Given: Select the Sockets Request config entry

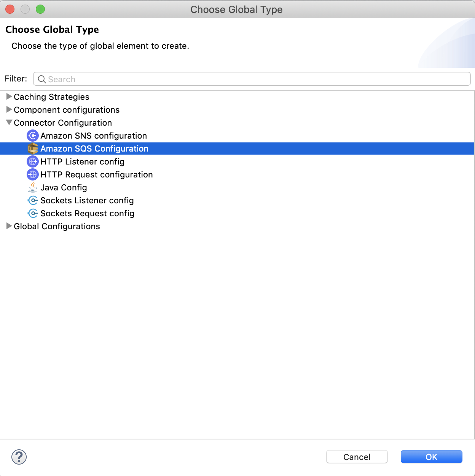Looking at the screenshot, I should coord(88,213).
